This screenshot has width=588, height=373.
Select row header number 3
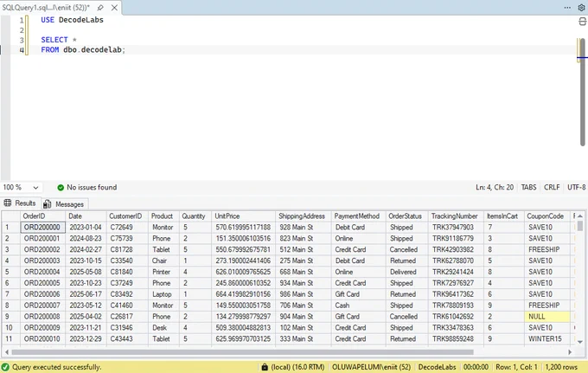(x=11, y=250)
